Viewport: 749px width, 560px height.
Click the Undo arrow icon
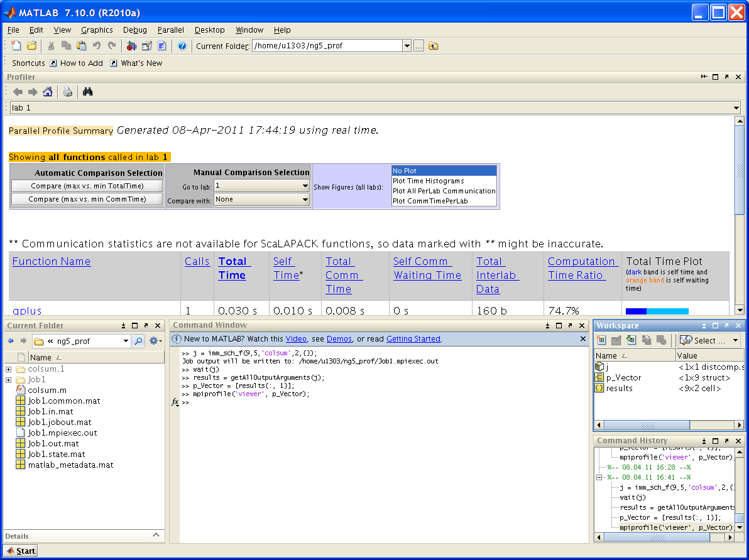click(x=97, y=46)
